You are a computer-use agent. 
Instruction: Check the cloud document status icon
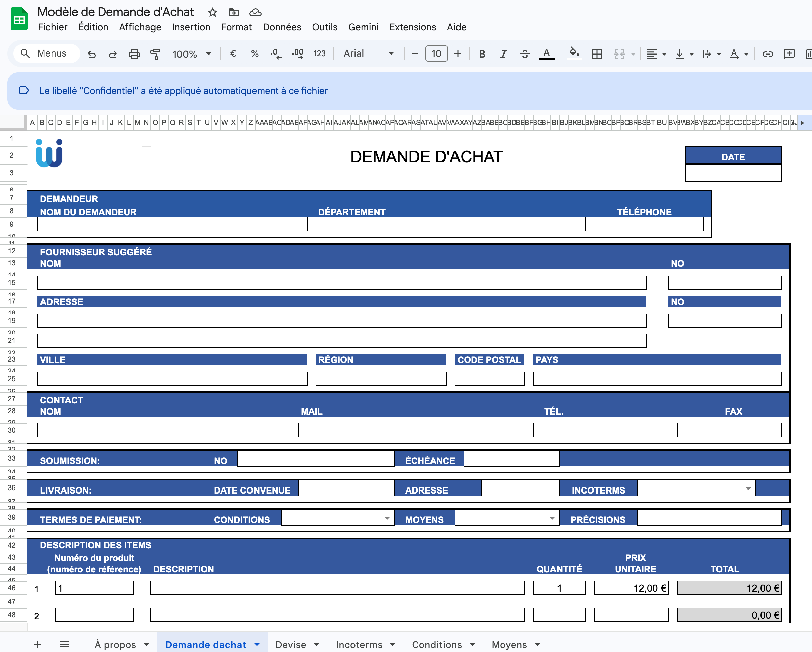pyautogui.click(x=256, y=12)
